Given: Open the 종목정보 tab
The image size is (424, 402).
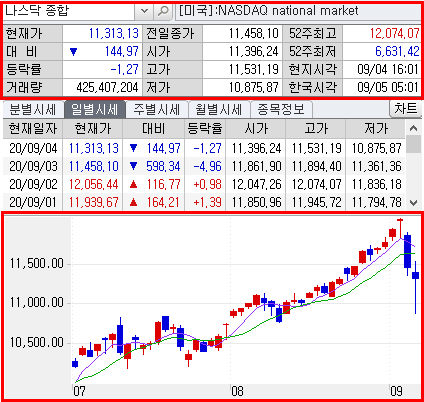Looking at the screenshot, I should click(281, 109).
